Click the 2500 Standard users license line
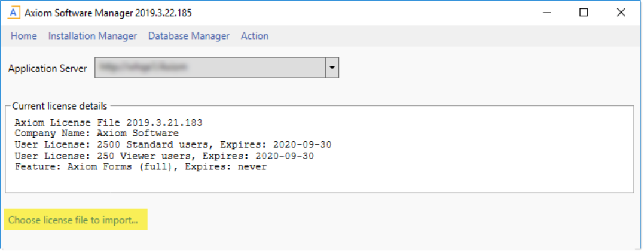The width and height of the screenshot is (644, 252). pyautogui.click(x=173, y=145)
